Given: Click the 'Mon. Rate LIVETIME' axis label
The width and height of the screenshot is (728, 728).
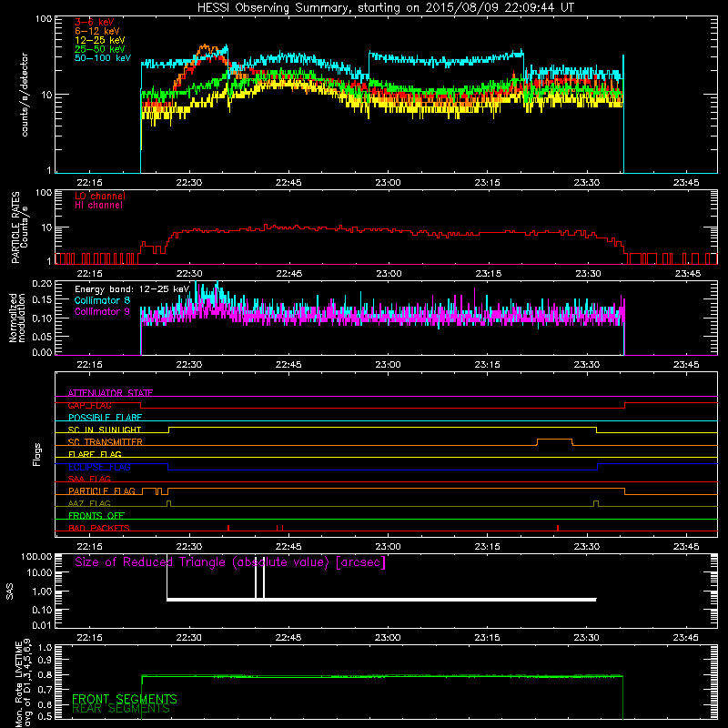Looking at the screenshot, I should coord(19,685).
